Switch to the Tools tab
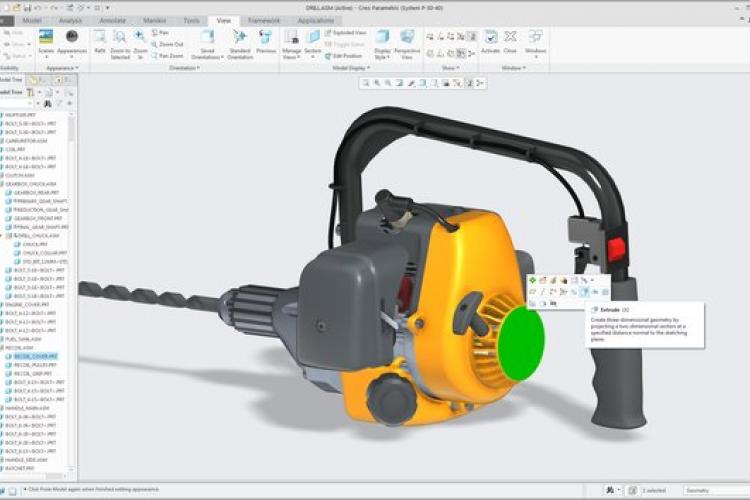Screen dimensions: 750x500 pos(191,21)
